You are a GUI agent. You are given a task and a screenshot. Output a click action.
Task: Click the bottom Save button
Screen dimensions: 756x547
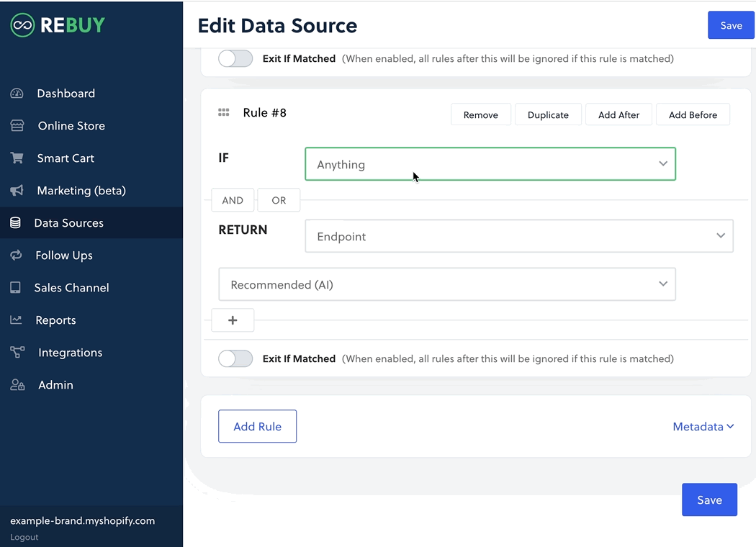tap(709, 499)
